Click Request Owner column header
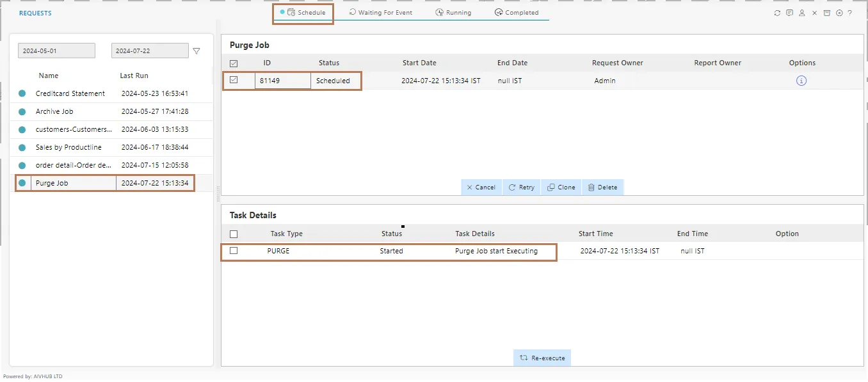This screenshot has width=868, height=382. pos(617,63)
